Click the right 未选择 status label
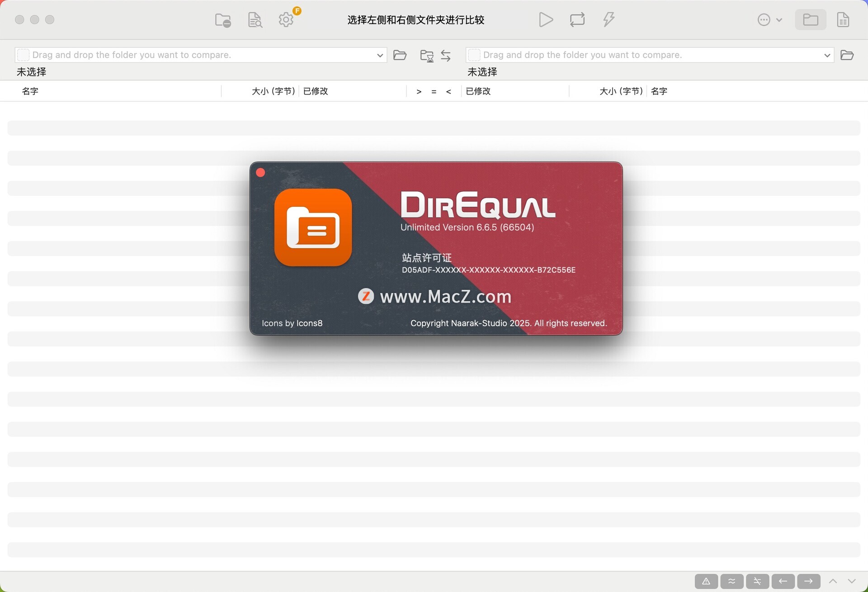This screenshot has width=868, height=592. pos(482,72)
